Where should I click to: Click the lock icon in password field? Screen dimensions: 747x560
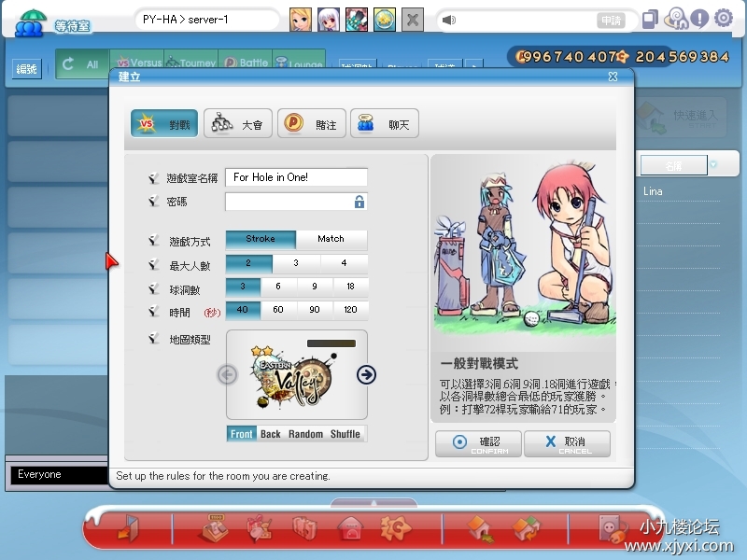click(x=359, y=202)
